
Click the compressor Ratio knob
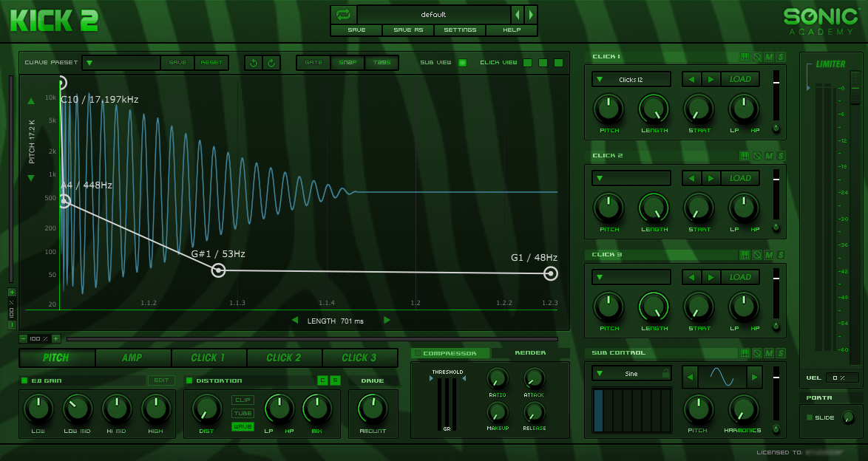[497, 378]
